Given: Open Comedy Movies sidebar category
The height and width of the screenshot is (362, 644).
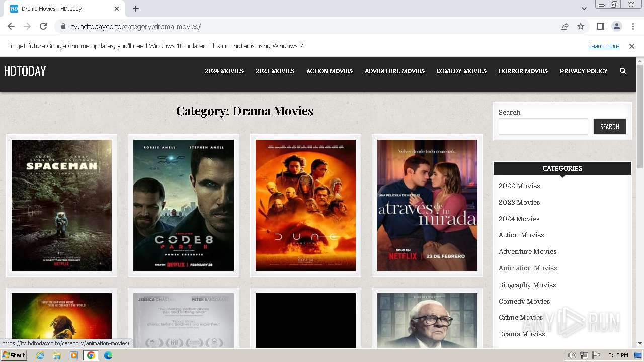Looking at the screenshot, I should click(524, 301).
